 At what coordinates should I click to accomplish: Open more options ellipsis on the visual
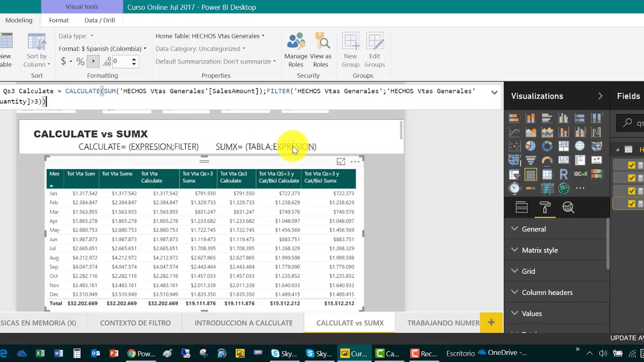click(355, 161)
